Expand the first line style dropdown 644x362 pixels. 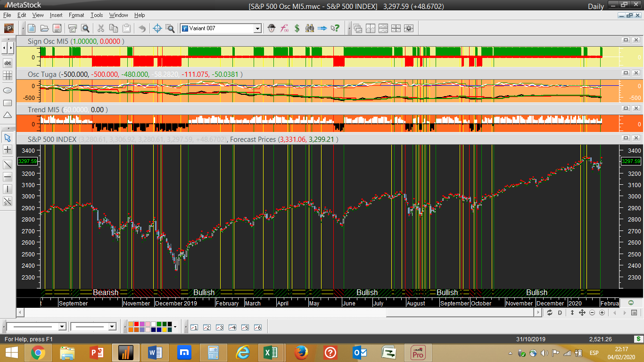62,327
